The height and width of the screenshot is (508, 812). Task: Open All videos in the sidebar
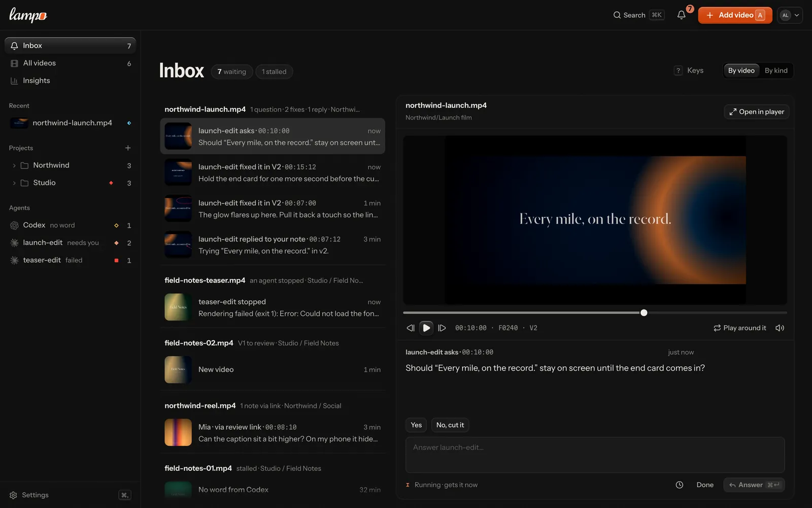[70, 63]
